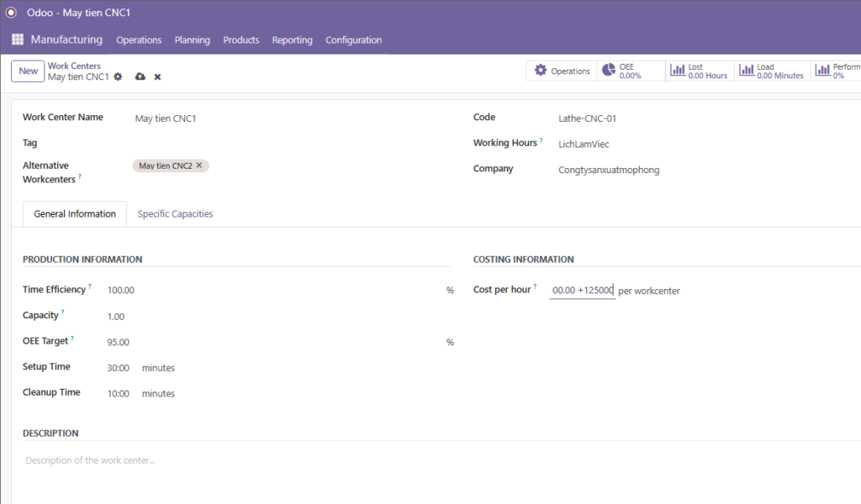Open the apps grid home menu icon
This screenshot has height=504, width=861.
coord(18,39)
